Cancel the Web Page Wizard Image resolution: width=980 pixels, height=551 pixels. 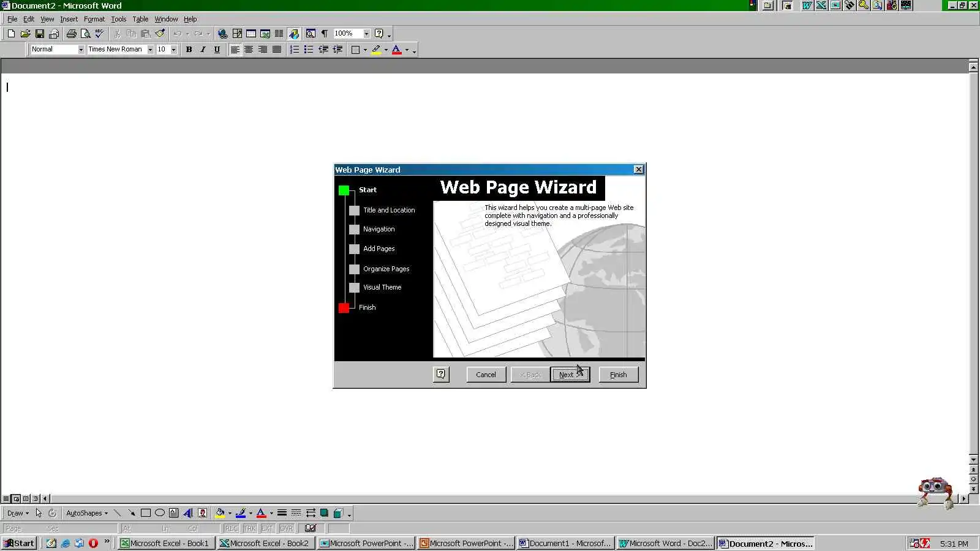pyautogui.click(x=486, y=375)
